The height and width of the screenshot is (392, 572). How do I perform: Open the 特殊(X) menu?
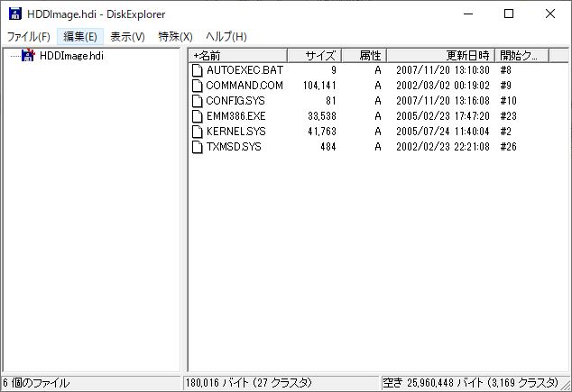pos(175,36)
